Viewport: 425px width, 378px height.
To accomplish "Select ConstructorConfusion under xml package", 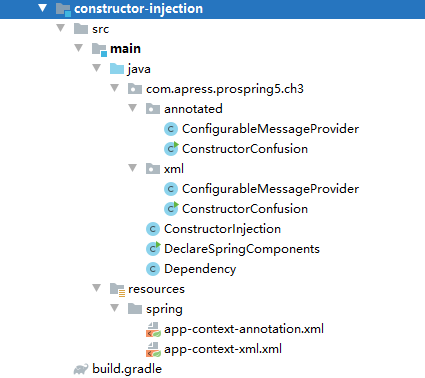I will click(245, 209).
